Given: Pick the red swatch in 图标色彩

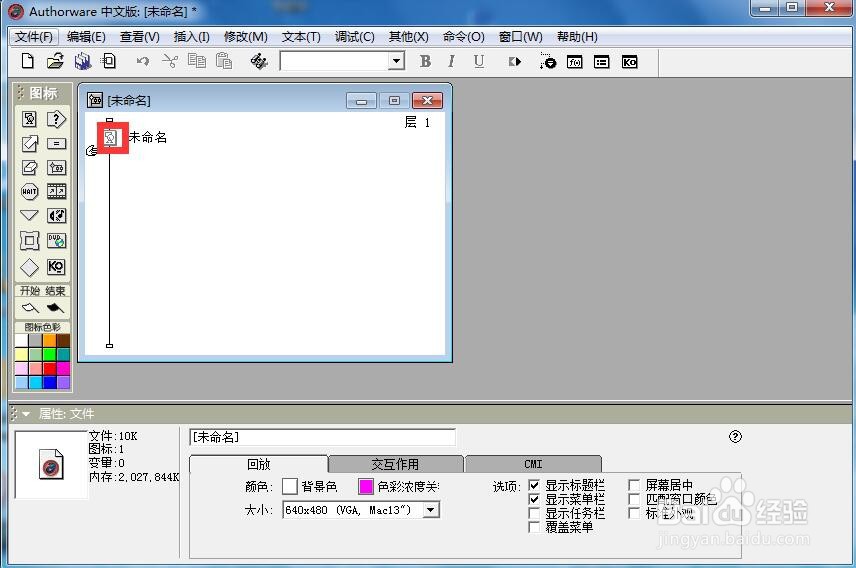Looking at the screenshot, I should [50, 369].
